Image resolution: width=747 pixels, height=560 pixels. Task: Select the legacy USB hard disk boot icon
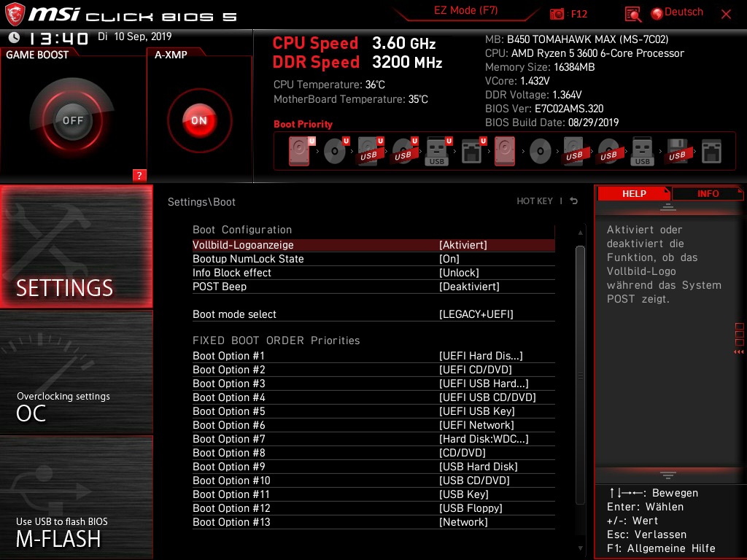[575, 151]
